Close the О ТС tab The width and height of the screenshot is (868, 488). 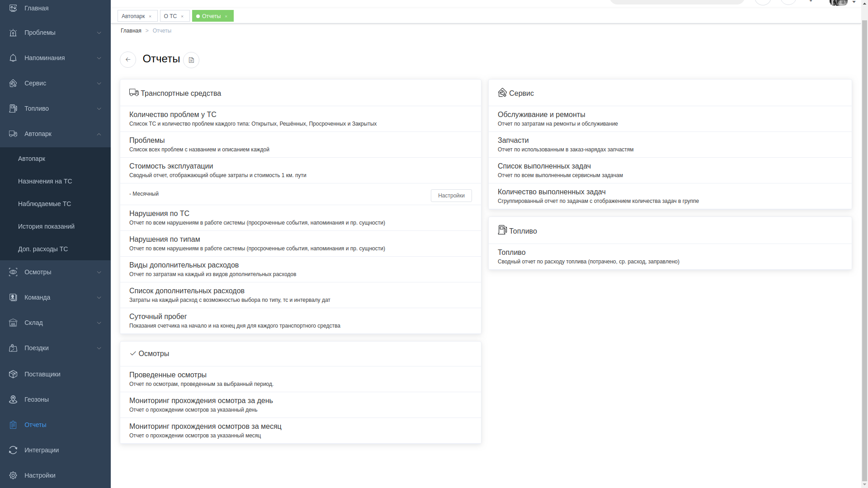coord(182,17)
